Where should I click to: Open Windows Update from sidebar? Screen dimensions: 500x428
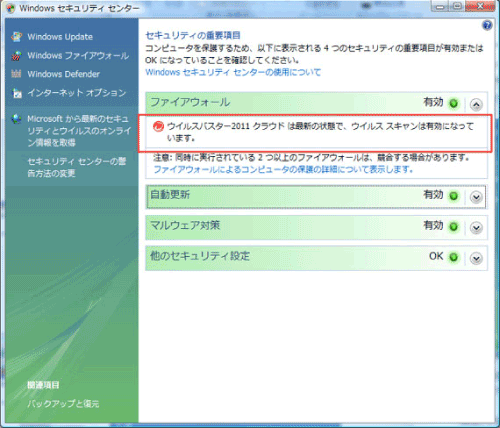[x=60, y=37]
